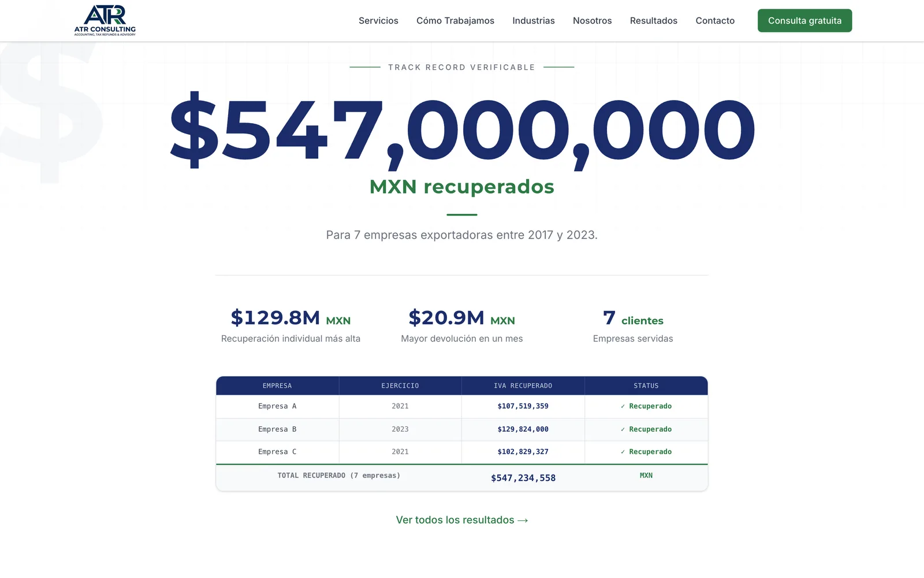924x578 pixels.
Task: Open the Contacto nav link
Action: click(715, 21)
